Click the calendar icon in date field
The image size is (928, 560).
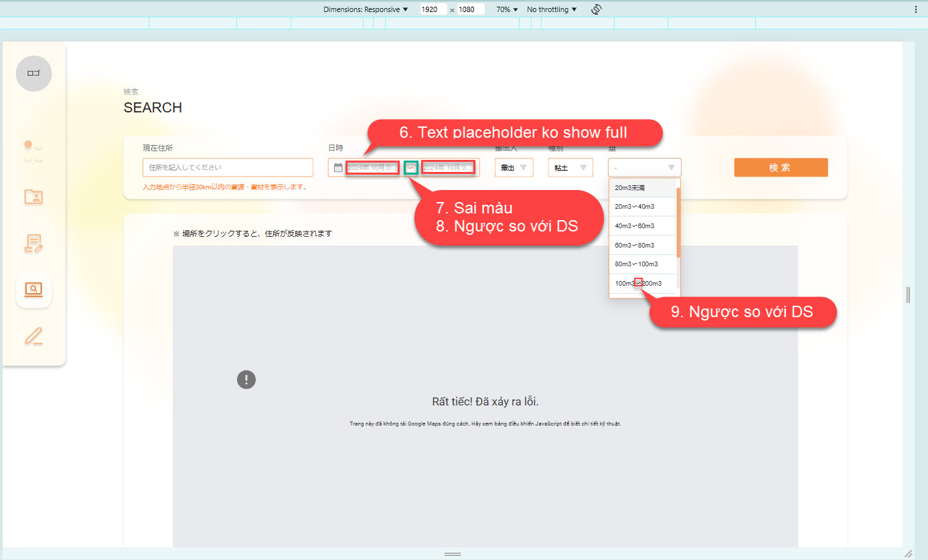tap(338, 168)
